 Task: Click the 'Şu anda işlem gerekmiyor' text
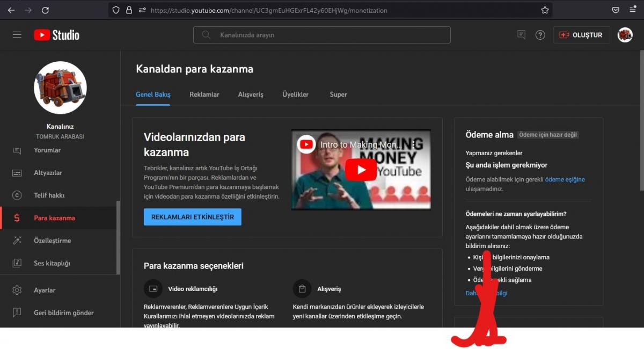click(x=507, y=165)
